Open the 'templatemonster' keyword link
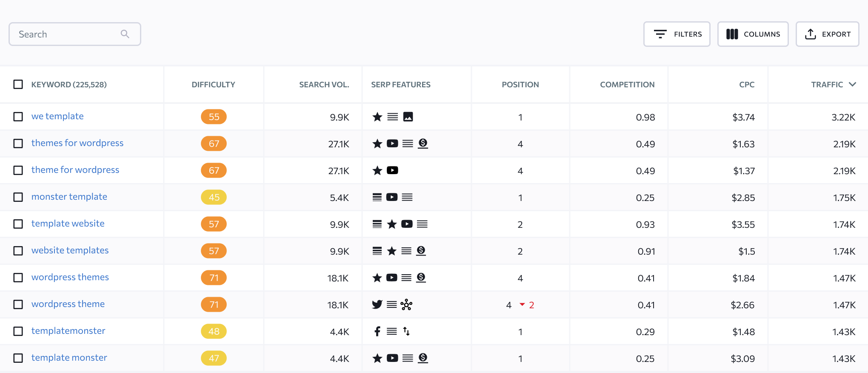 click(68, 331)
